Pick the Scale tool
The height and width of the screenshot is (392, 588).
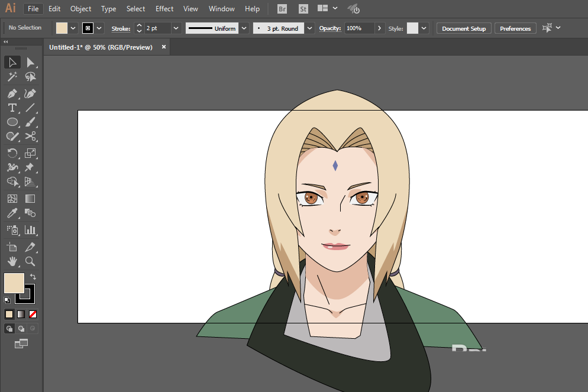click(x=30, y=153)
